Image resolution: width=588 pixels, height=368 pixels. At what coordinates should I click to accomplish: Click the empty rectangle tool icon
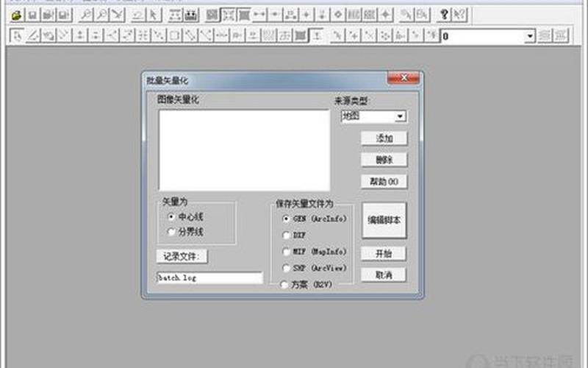174,35
